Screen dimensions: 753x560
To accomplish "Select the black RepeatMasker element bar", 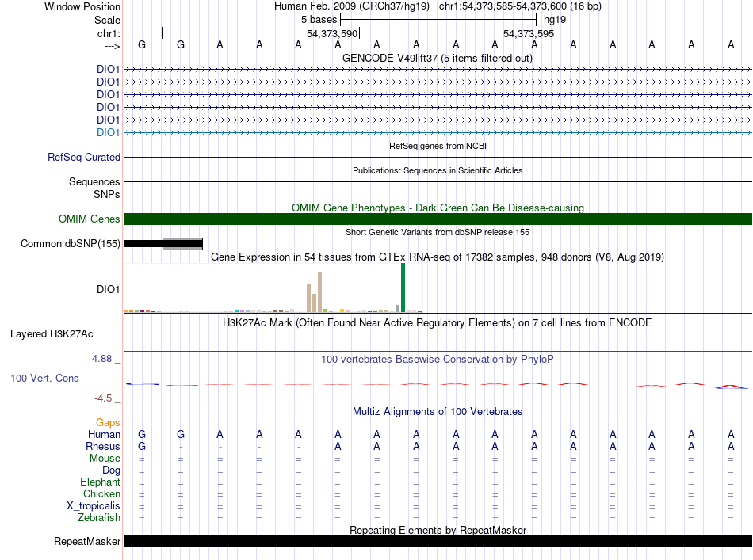I will [x=438, y=542].
